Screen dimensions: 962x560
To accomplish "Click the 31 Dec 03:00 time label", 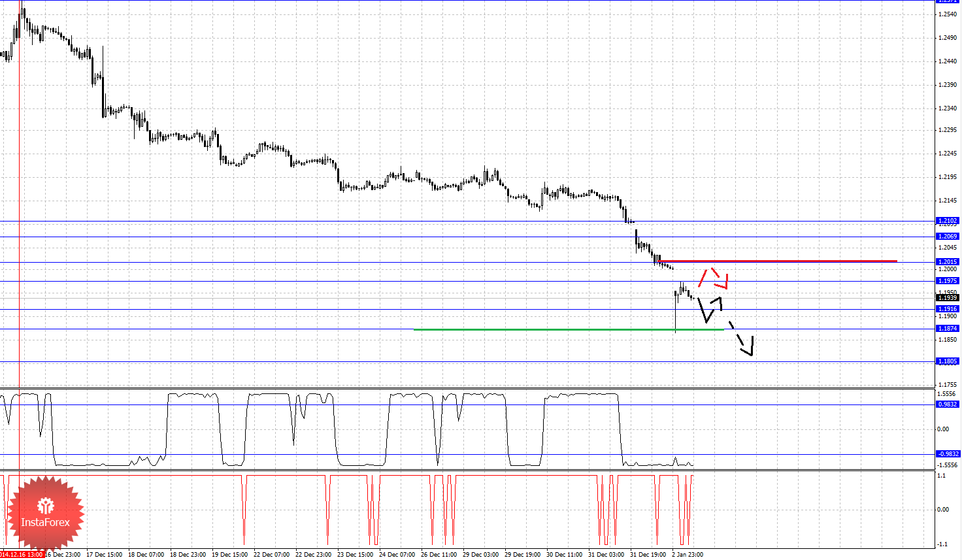I will tap(606, 555).
